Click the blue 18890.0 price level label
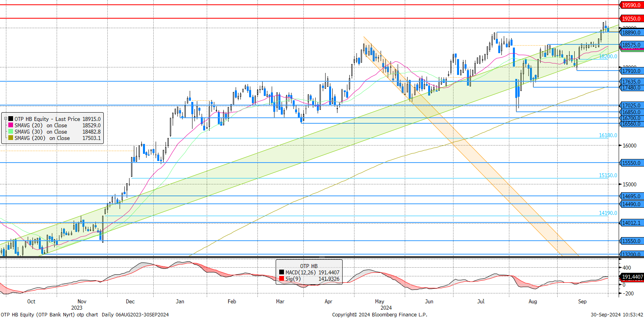Viewport: 644px width, 318px height. click(631, 33)
